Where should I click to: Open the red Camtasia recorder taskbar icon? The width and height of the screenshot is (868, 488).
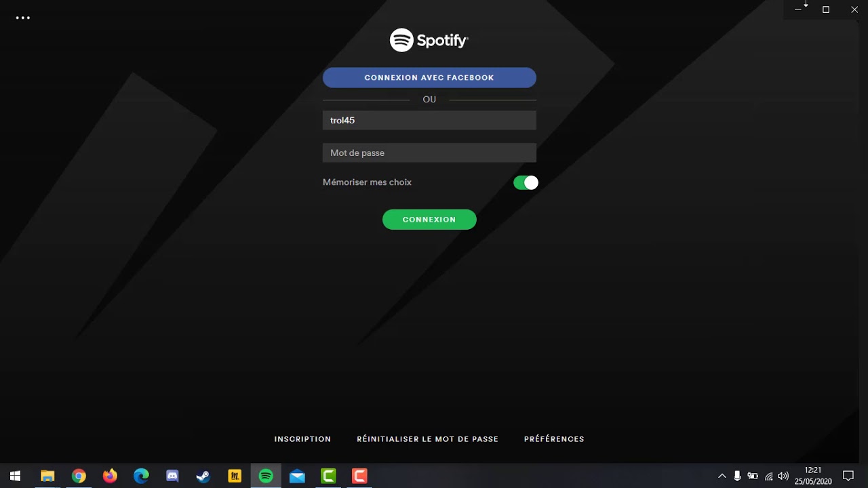(x=359, y=476)
